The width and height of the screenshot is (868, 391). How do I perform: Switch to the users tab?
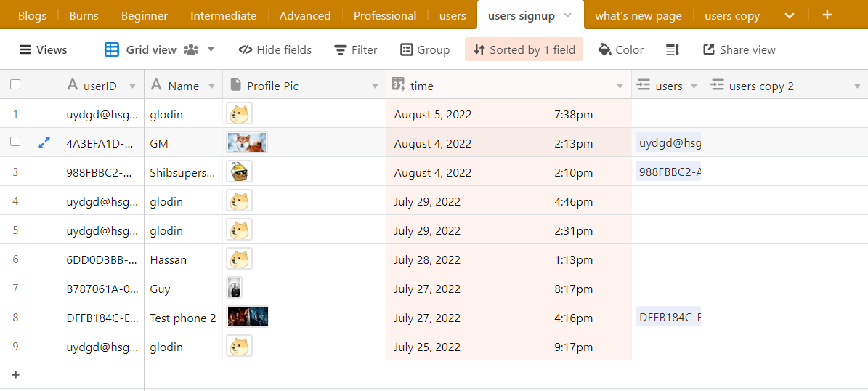tap(453, 16)
